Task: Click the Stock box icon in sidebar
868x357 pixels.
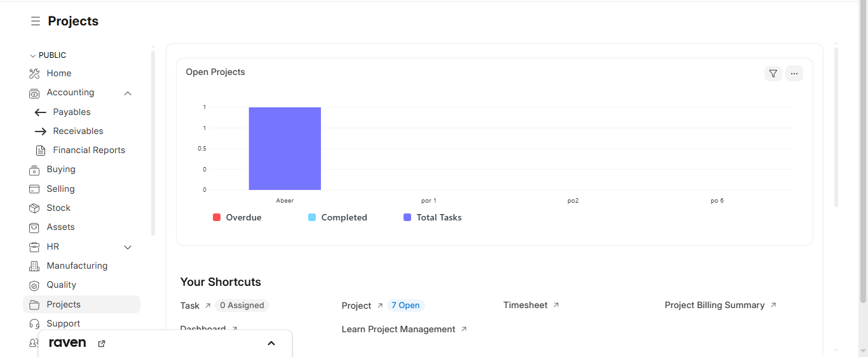Action: tap(34, 208)
